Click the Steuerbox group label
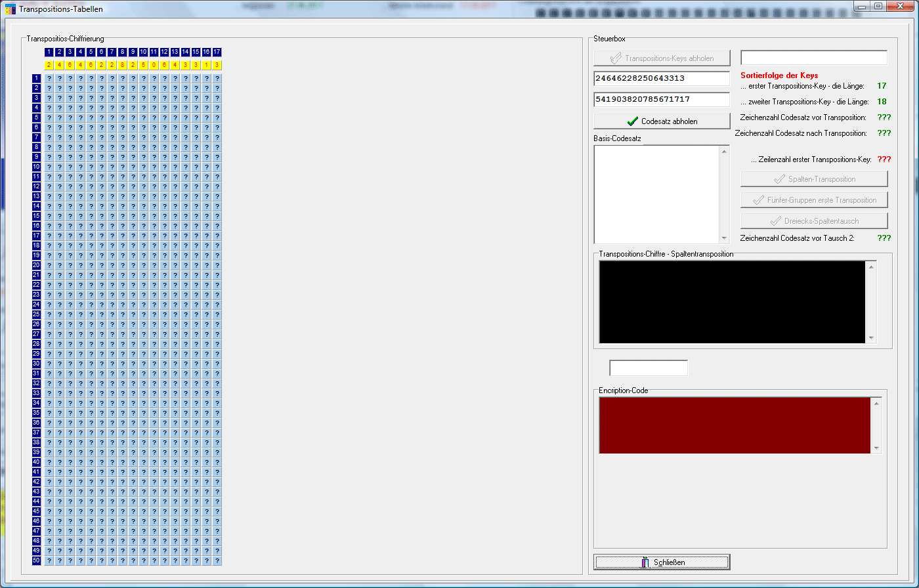 pos(609,39)
